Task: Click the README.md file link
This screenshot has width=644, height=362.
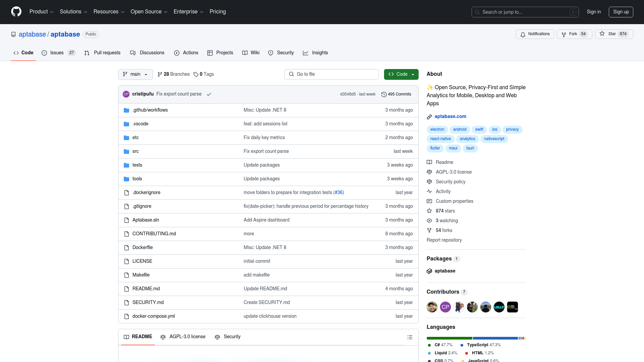Action: coord(146,288)
